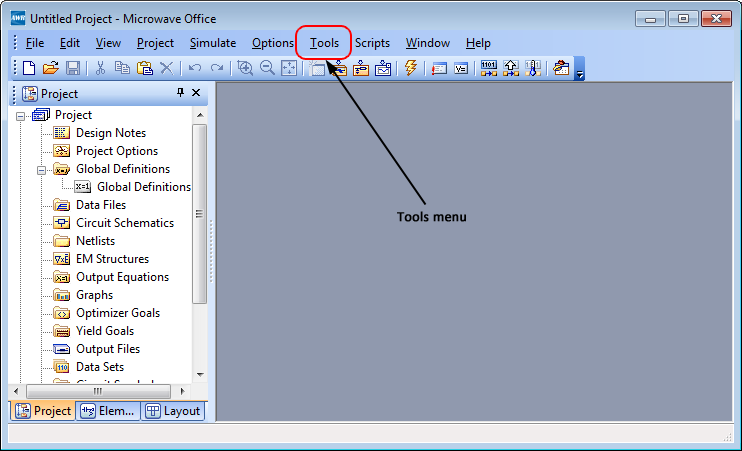This screenshot has height=451, width=742.
Task: Click the tuner slider toolbar icon
Action: click(x=533, y=68)
